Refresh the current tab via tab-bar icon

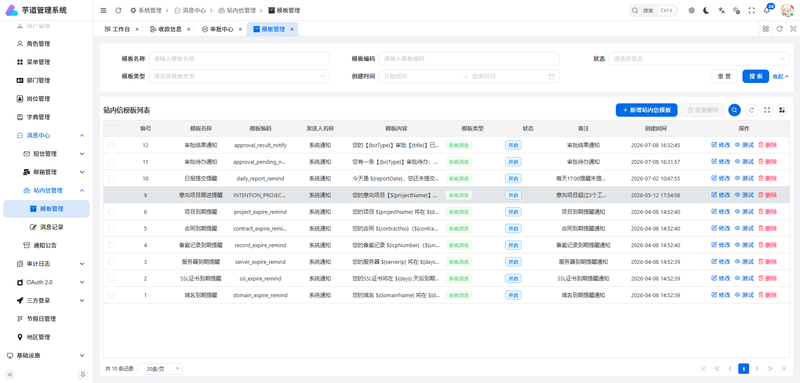tap(780, 29)
